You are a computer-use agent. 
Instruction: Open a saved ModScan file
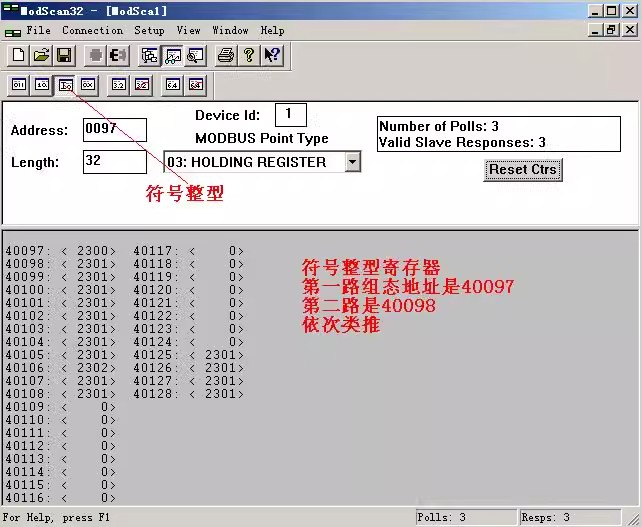(x=41, y=55)
